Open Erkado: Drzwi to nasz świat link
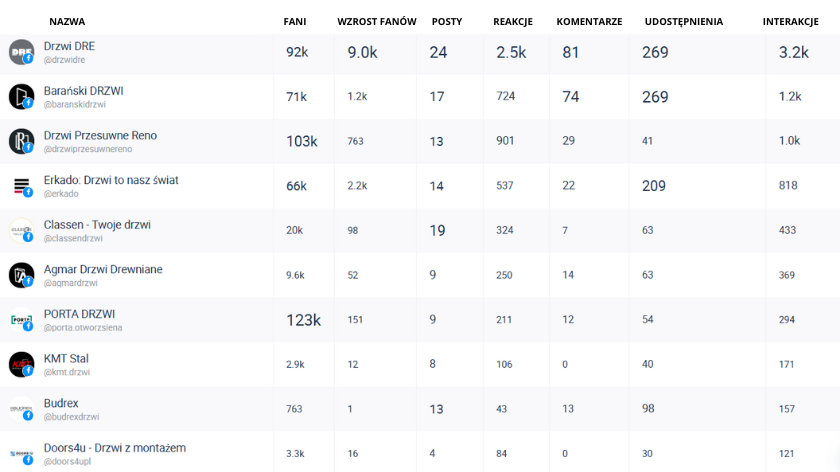 click(x=111, y=180)
